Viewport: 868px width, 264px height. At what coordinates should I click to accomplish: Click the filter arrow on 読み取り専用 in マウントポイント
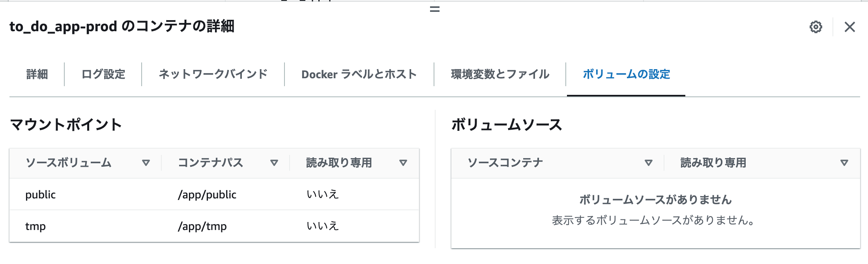pos(403,162)
